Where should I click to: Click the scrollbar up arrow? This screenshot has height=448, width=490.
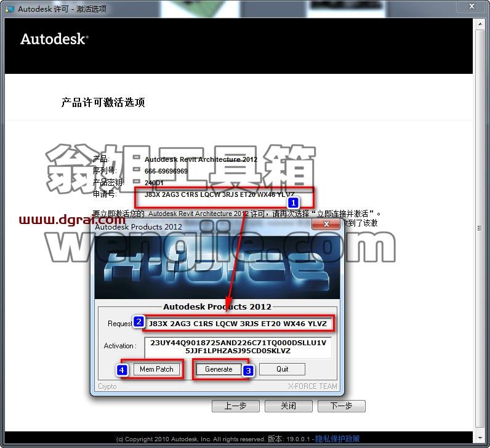pos(480,24)
